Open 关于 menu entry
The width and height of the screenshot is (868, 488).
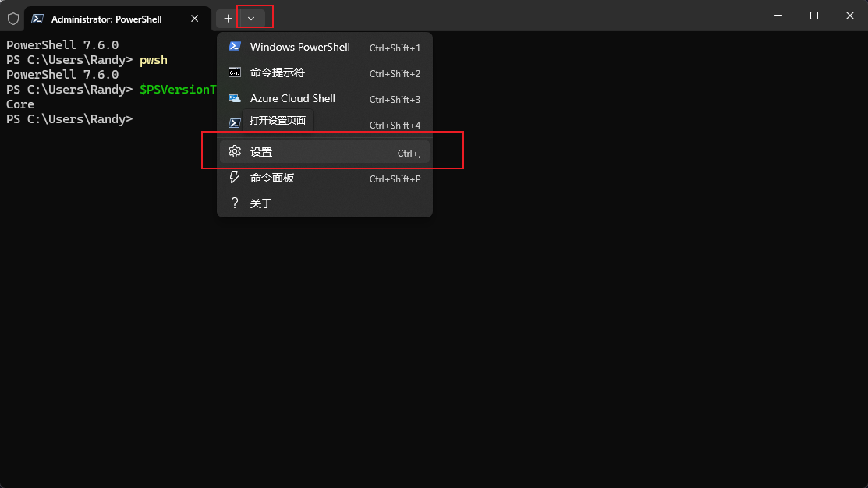(324, 203)
